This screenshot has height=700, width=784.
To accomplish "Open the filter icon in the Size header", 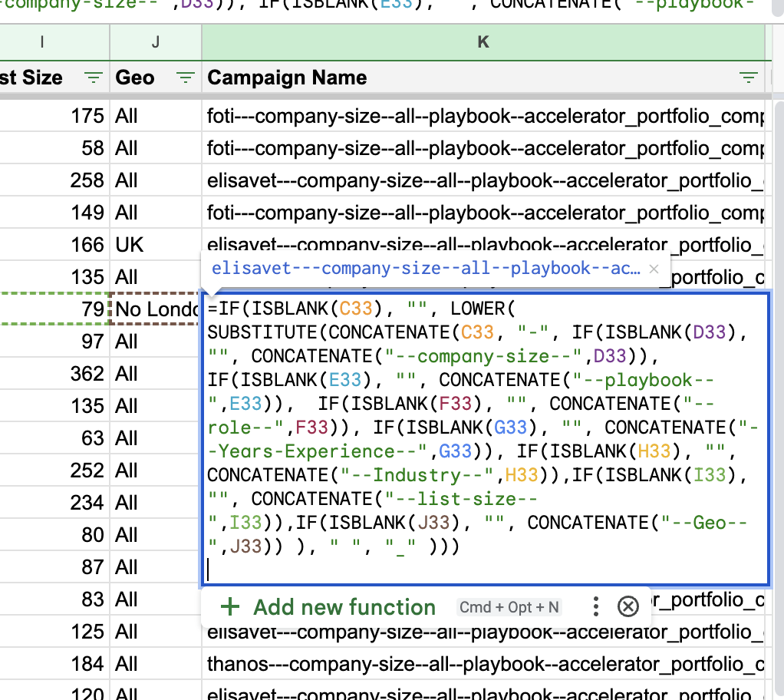I will (93, 78).
